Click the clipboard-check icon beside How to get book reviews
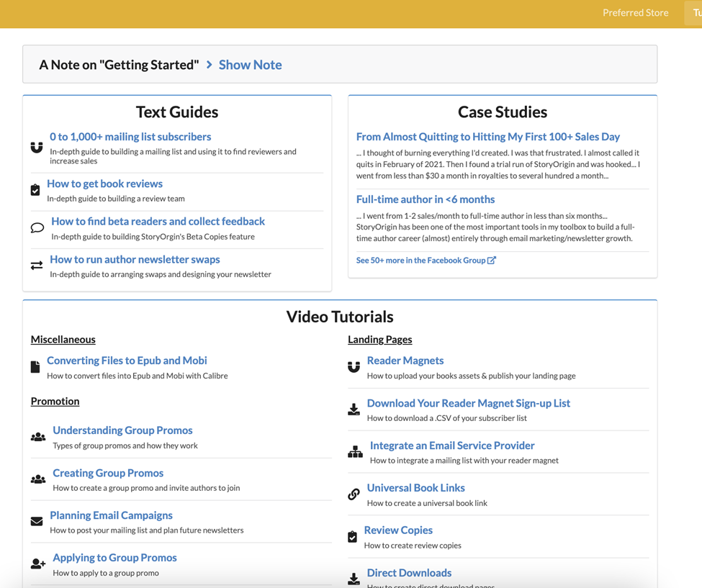Image resolution: width=702 pixels, height=588 pixels. tap(35, 190)
